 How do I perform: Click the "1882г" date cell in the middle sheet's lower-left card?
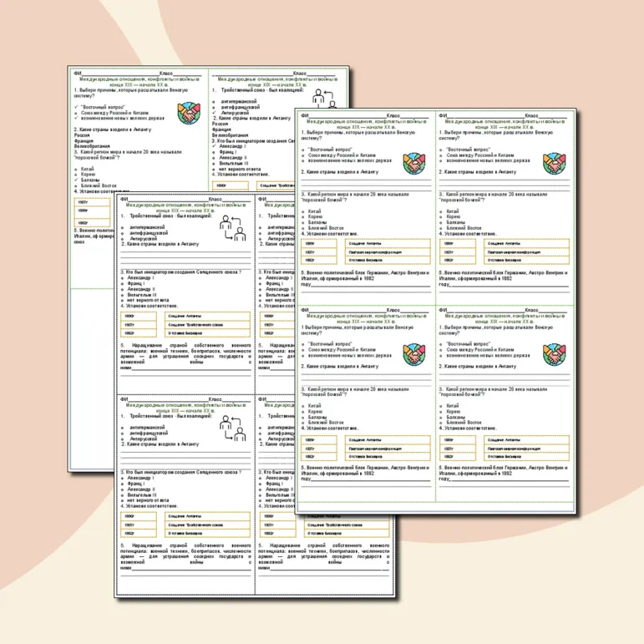click(139, 533)
